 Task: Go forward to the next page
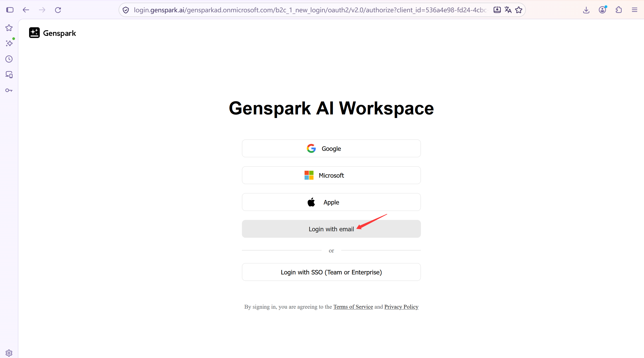42,10
